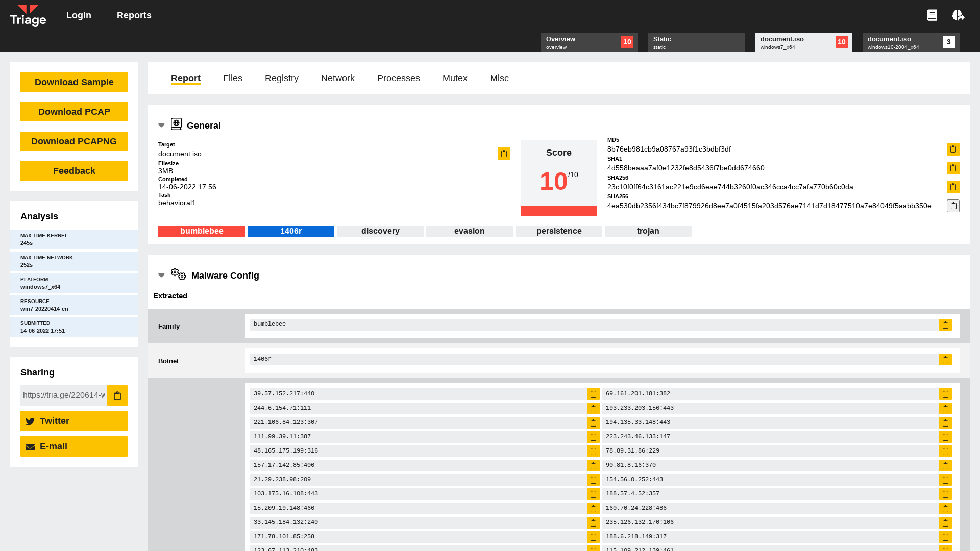Open the Static analysis tab
This screenshot has height=551, width=980.
tap(697, 43)
